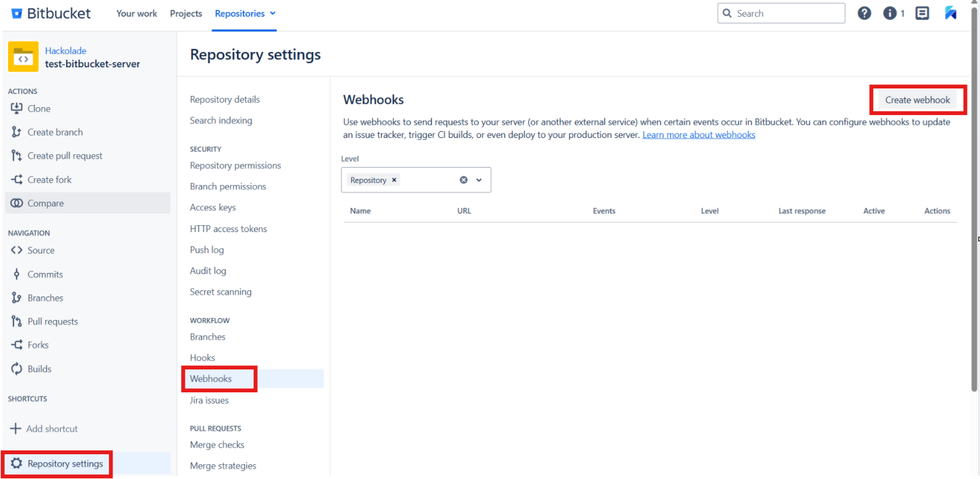Click the Bitbucket logo icon

click(x=17, y=14)
